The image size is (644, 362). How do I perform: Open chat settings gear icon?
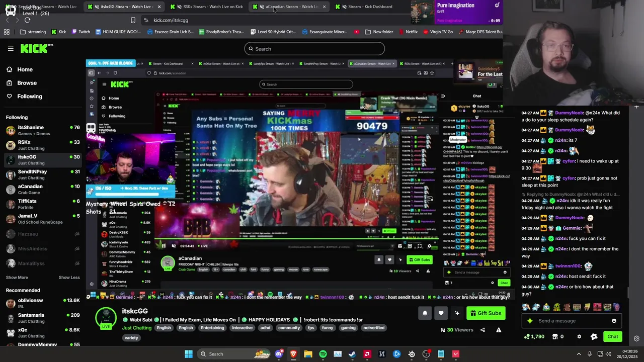[x=579, y=337]
